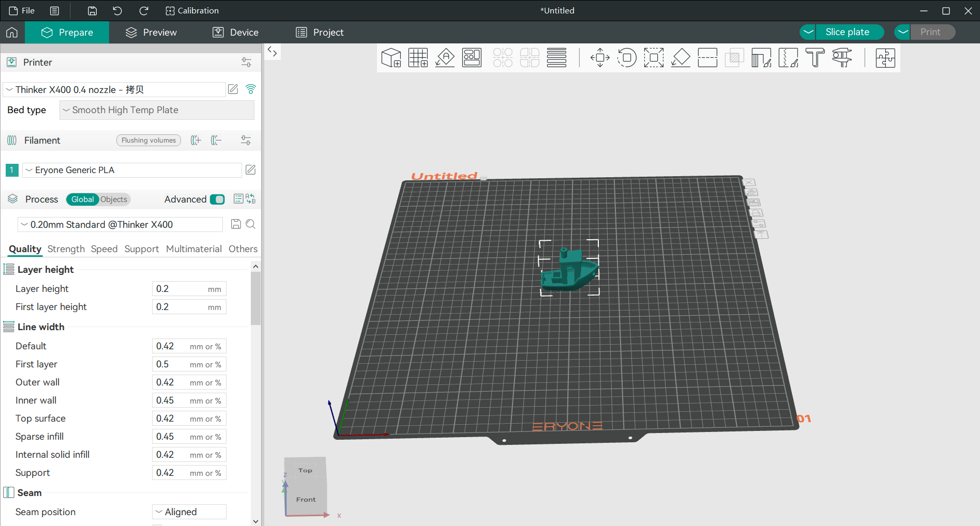Screen dimensions: 980x526
Task: Remove plate with the X icon
Action: pyautogui.click(x=749, y=182)
